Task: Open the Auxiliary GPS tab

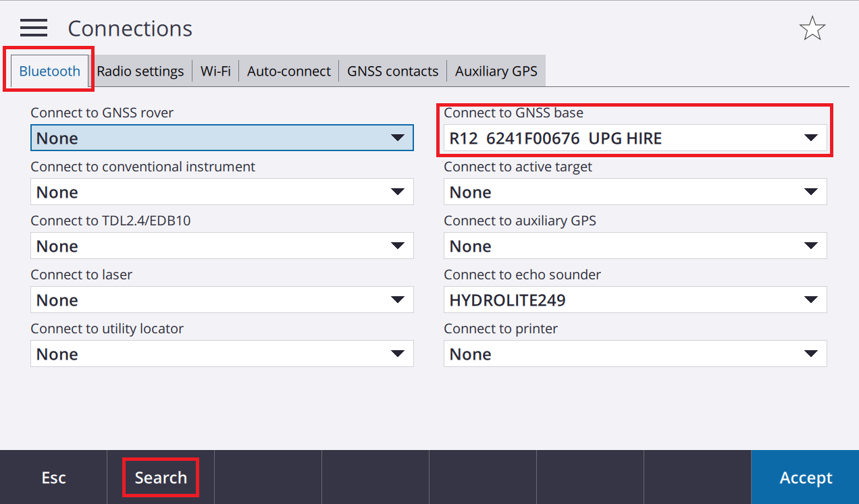Action: point(496,71)
